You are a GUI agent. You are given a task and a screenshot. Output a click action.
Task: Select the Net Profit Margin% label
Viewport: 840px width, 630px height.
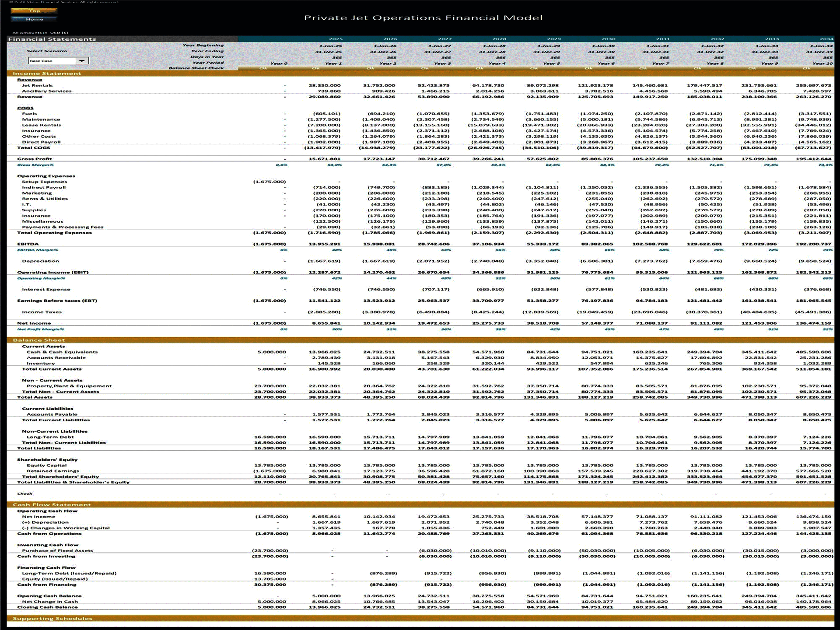[x=40, y=329]
